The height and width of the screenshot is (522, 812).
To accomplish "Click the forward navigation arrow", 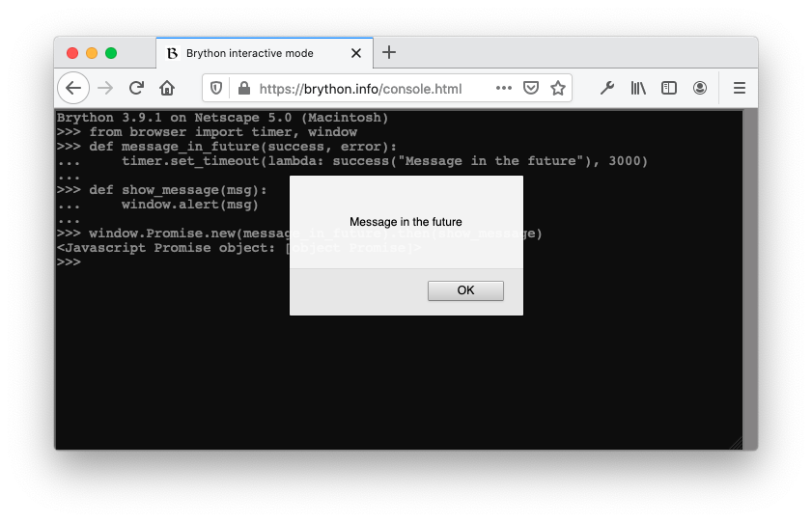I will 105,88.
